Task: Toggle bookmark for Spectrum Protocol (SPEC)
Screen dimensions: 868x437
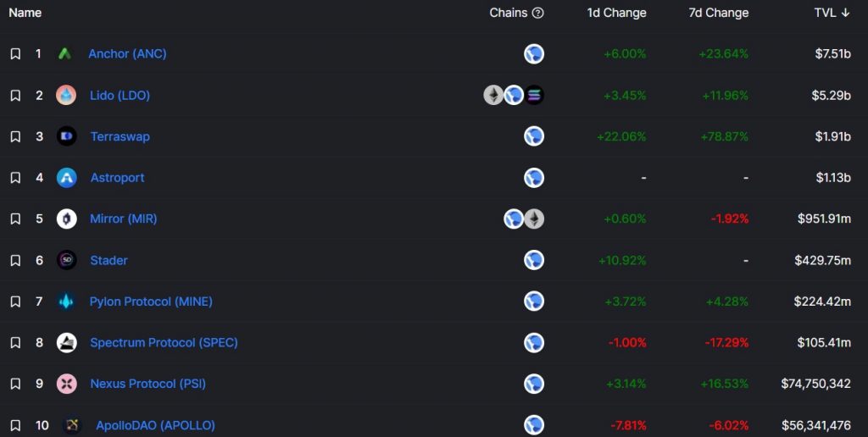Action: (x=15, y=343)
